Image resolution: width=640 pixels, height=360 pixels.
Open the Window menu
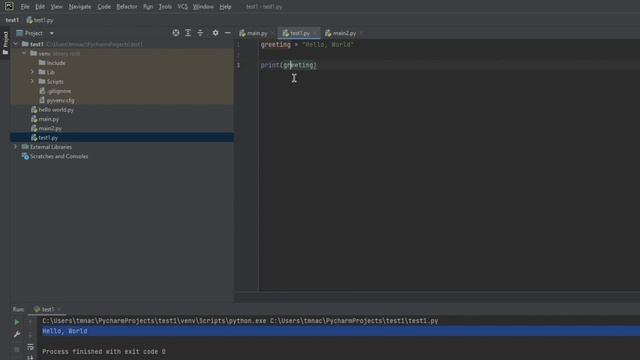click(203, 7)
